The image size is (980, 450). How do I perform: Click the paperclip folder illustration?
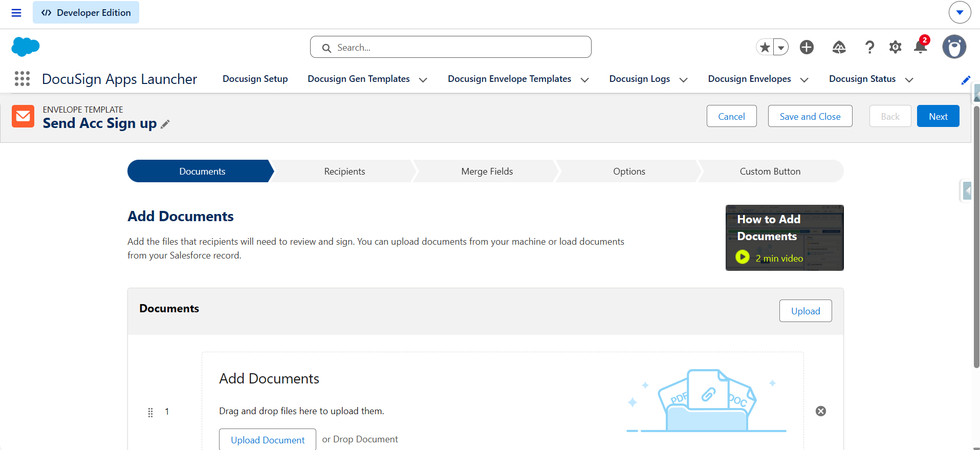point(707,400)
